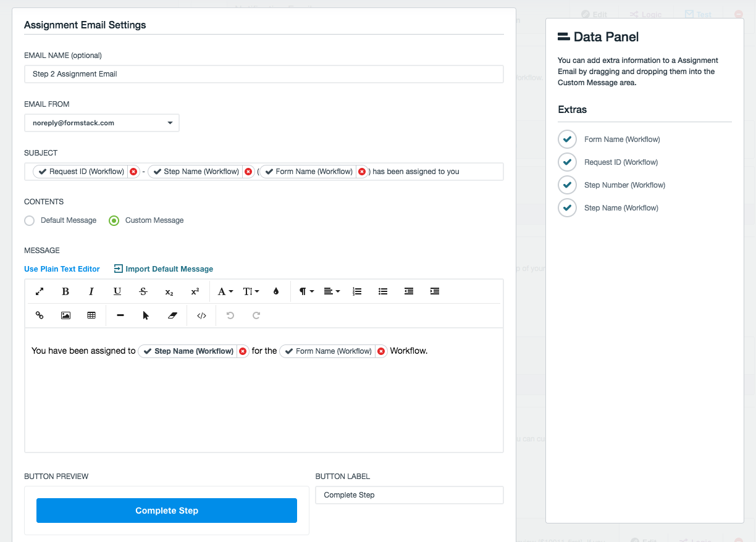This screenshot has width=756, height=542.
Task: Click Use Plain Text Editor link
Action: (x=62, y=269)
